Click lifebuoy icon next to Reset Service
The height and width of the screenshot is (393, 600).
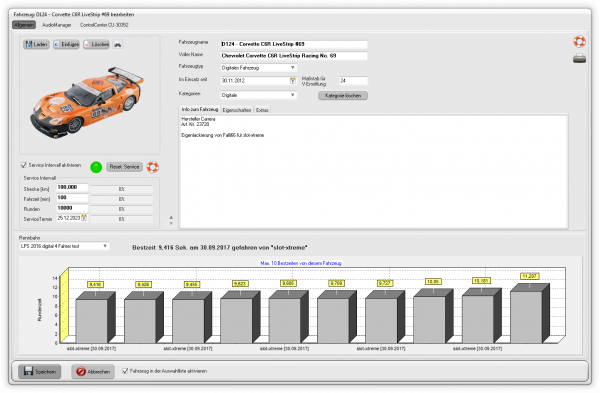153,167
